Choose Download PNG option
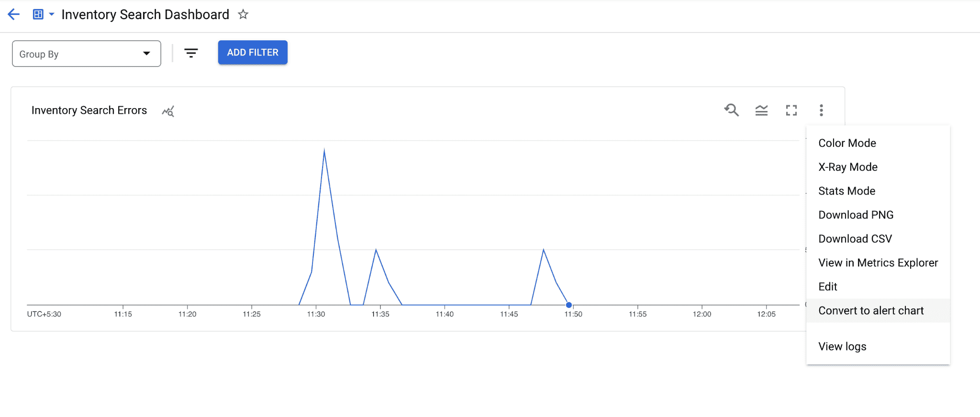This screenshot has width=980, height=417. click(x=856, y=215)
